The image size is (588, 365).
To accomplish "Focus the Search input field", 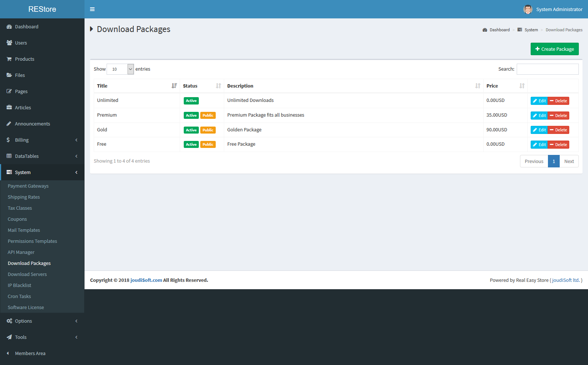I will (x=548, y=69).
